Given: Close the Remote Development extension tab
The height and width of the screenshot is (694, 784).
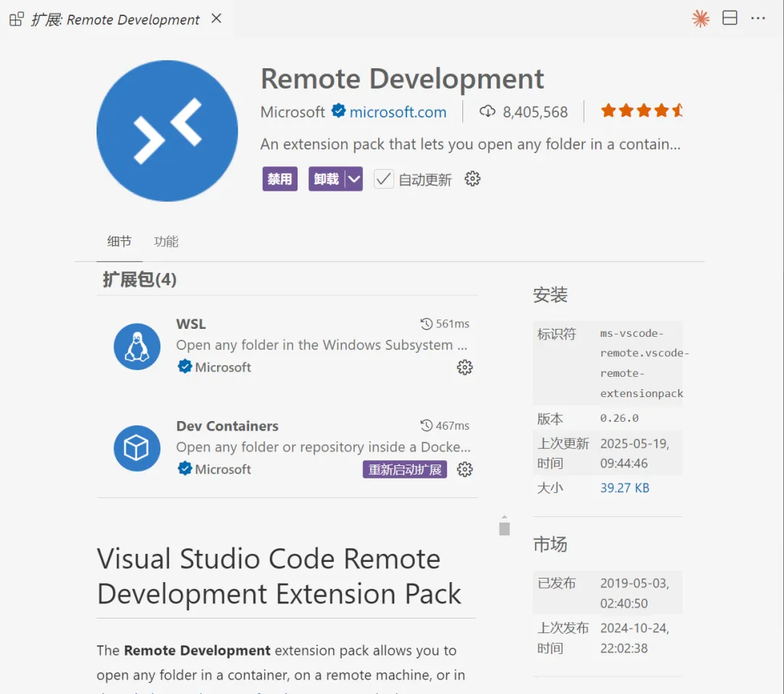Looking at the screenshot, I should 216,18.
